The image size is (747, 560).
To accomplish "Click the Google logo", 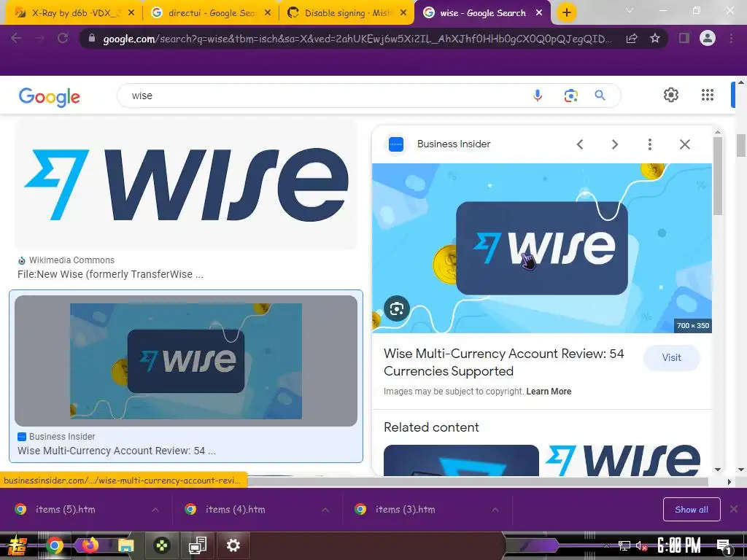I will (x=50, y=97).
